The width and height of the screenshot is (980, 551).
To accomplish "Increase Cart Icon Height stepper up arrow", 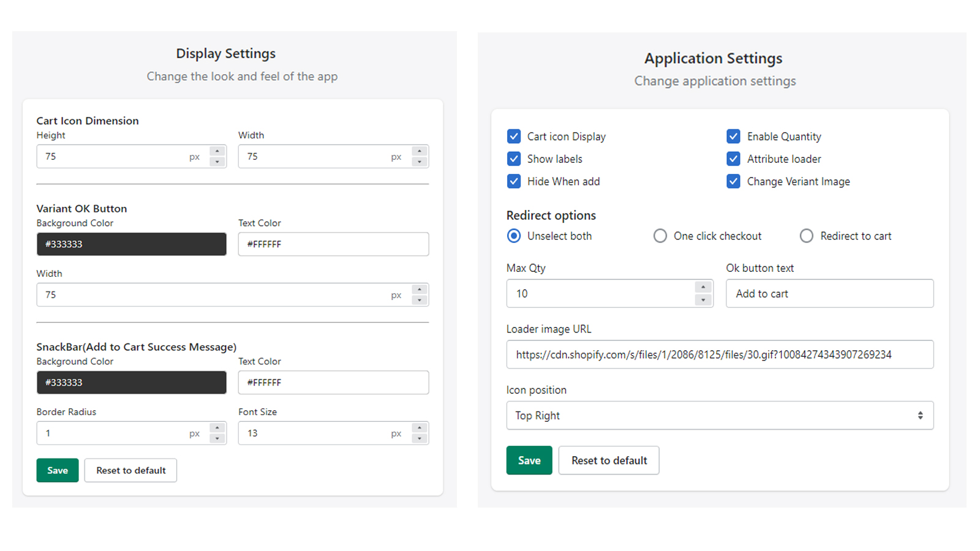I will [x=217, y=151].
